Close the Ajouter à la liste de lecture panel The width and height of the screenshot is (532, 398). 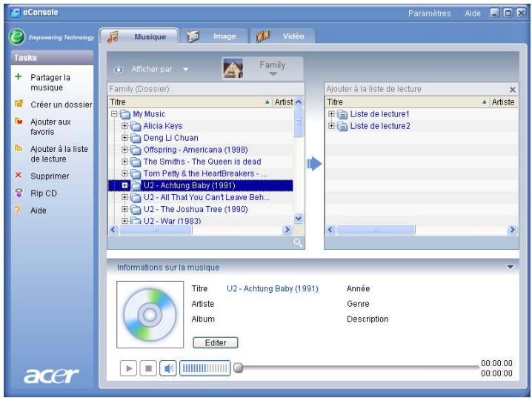click(512, 90)
